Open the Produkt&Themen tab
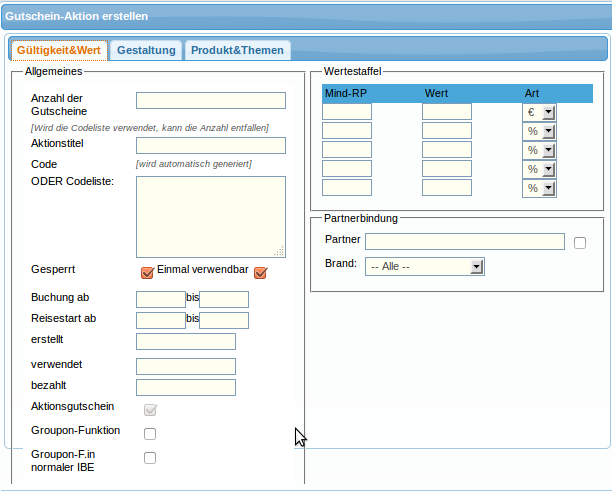 [x=238, y=50]
